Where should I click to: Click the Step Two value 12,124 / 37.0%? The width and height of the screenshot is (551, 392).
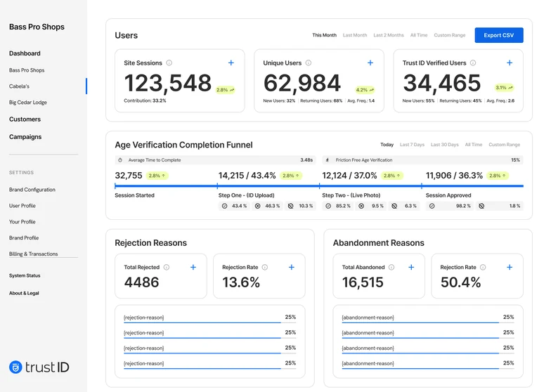(x=350, y=176)
